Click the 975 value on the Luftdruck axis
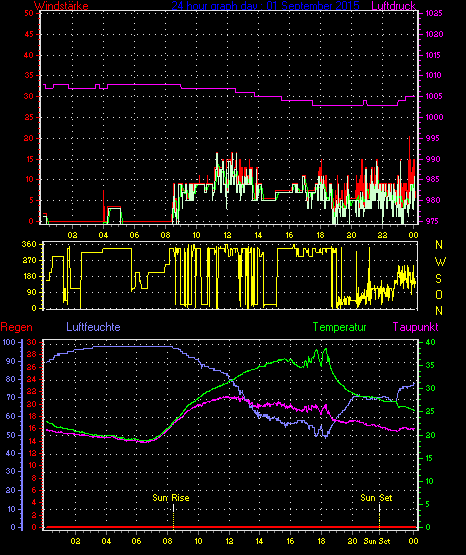466x555 pixels. 433,221
